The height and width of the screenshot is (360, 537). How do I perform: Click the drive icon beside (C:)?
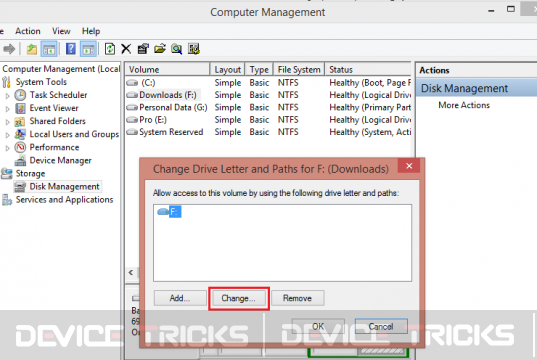tap(132, 83)
